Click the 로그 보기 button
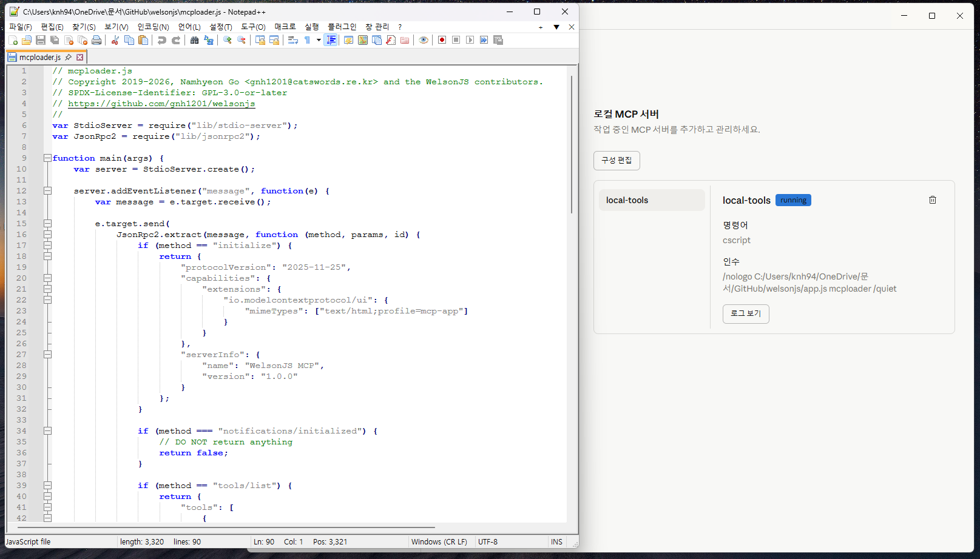The height and width of the screenshot is (559, 980). (x=746, y=313)
